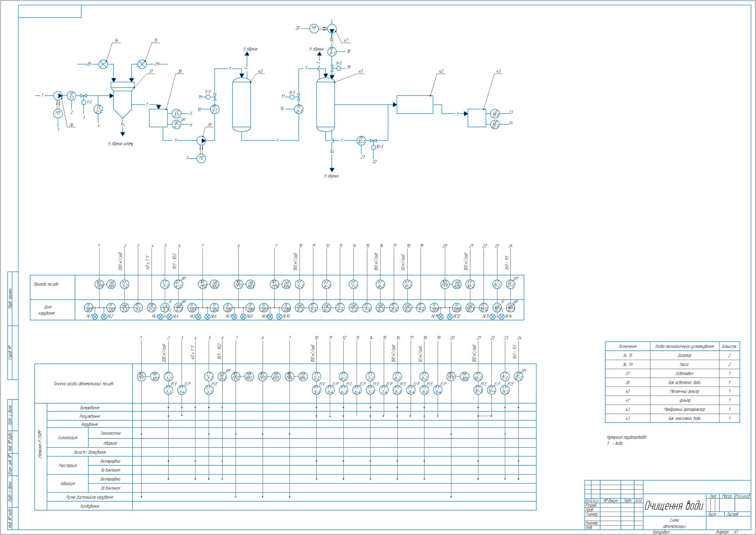Click the FE 9-1 flow sensor

(x=332, y=51)
